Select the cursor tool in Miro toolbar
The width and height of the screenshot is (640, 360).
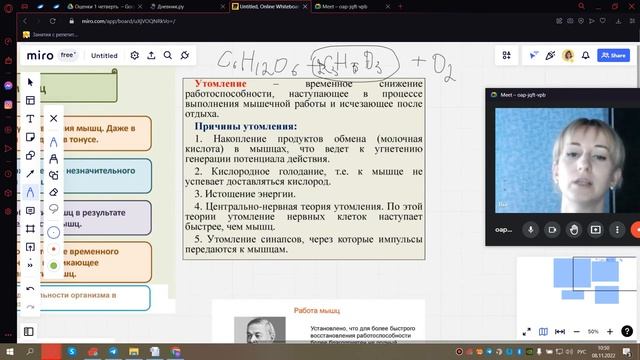30,82
